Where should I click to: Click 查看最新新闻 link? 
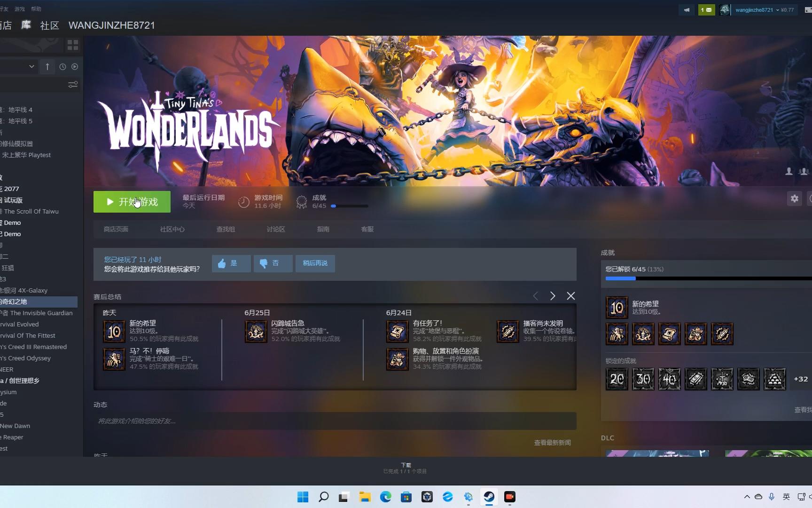[553, 443]
